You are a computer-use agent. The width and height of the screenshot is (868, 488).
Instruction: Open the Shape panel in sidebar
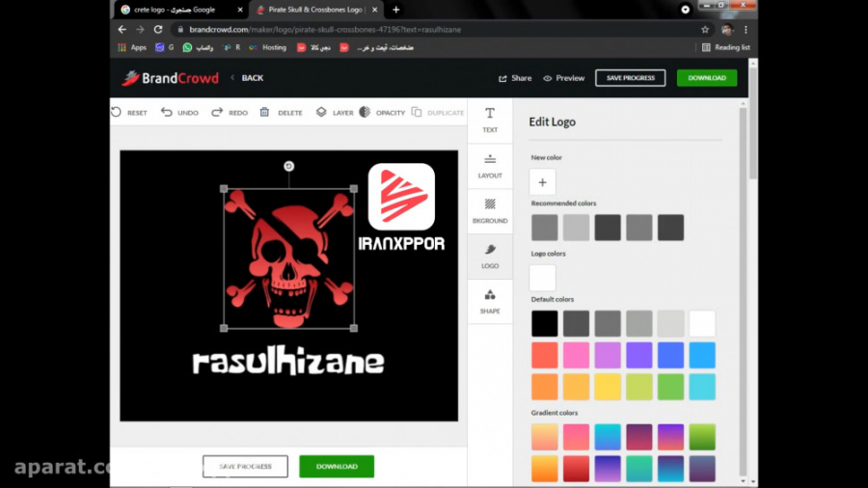pos(490,301)
